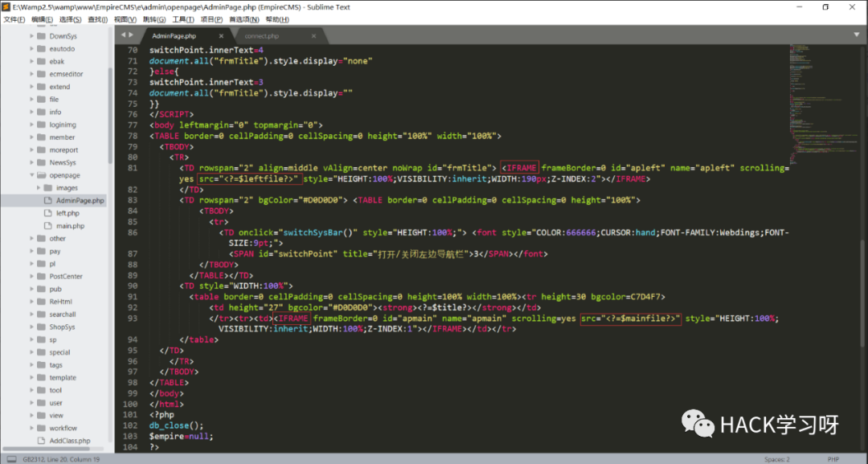Image resolution: width=868 pixels, height=464 pixels.
Task: Collapse the openpage folder
Action: click(x=31, y=175)
